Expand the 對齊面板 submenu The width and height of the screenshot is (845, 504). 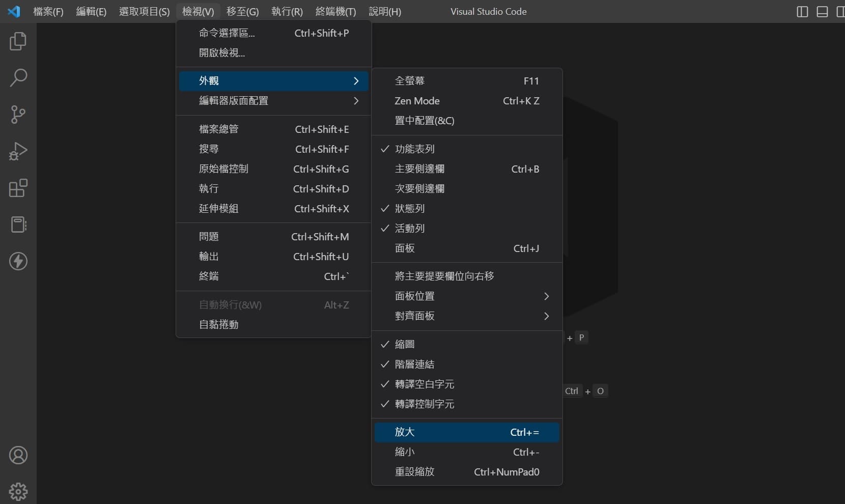pyautogui.click(x=467, y=316)
